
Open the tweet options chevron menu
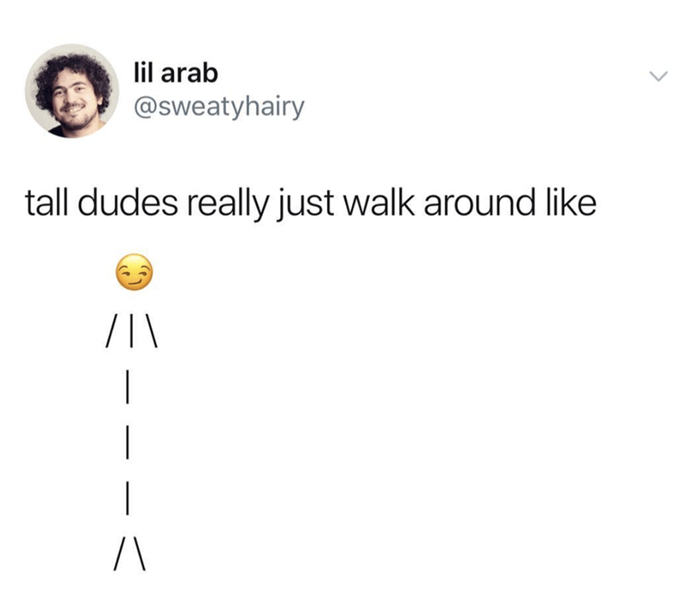click(x=659, y=76)
